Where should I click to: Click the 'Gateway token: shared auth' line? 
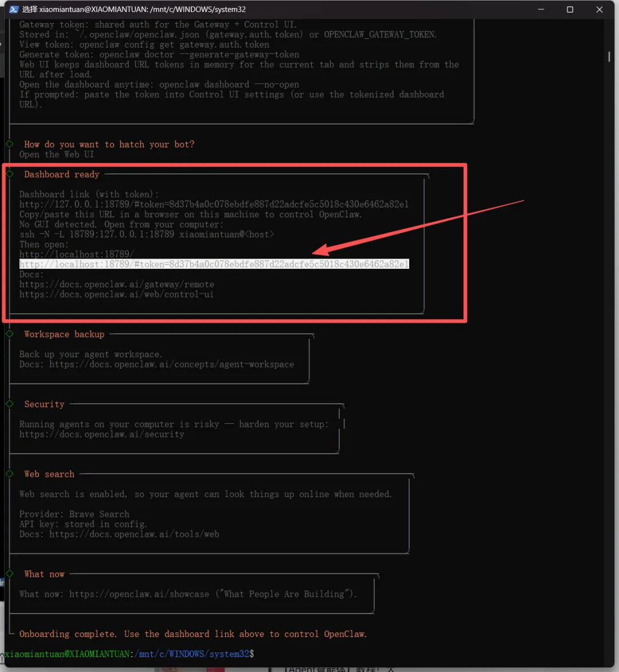(158, 25)
